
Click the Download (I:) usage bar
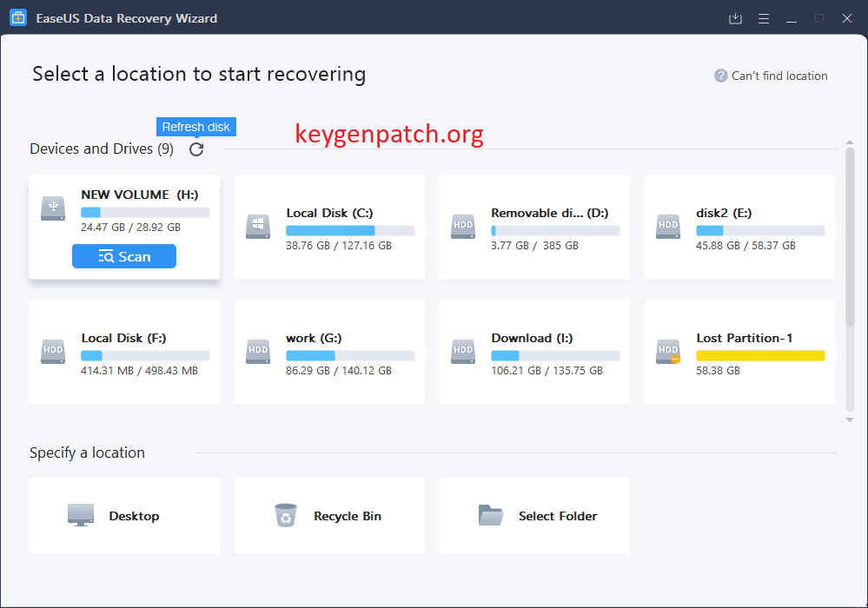pos(555,356)
